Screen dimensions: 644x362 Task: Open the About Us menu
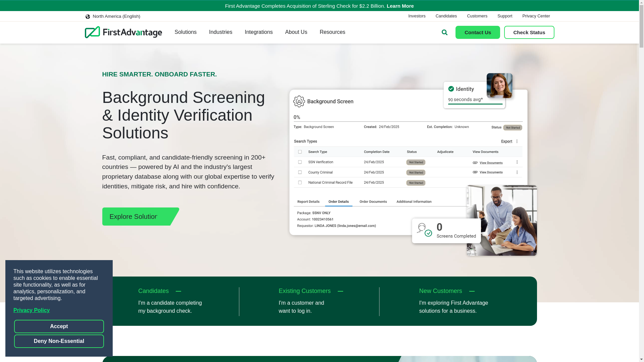296,32
